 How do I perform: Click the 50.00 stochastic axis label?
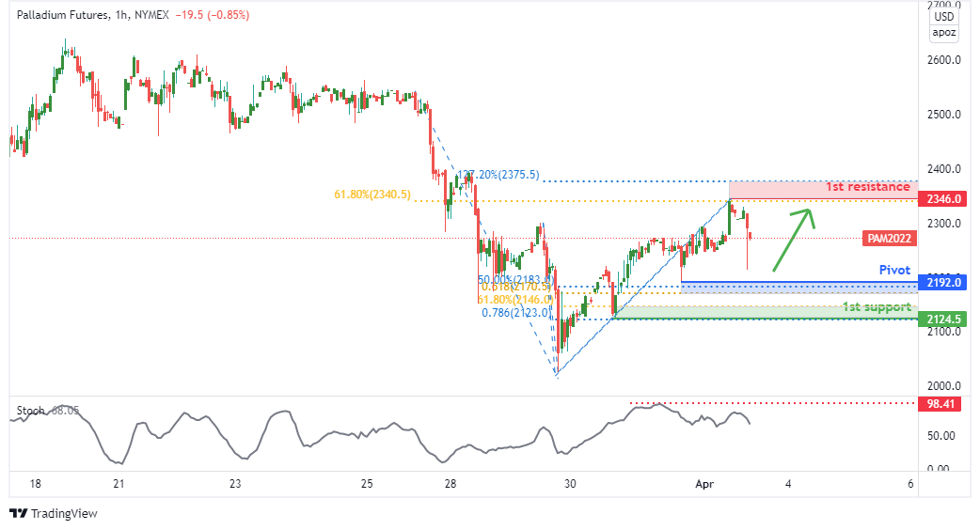point(940,436)
